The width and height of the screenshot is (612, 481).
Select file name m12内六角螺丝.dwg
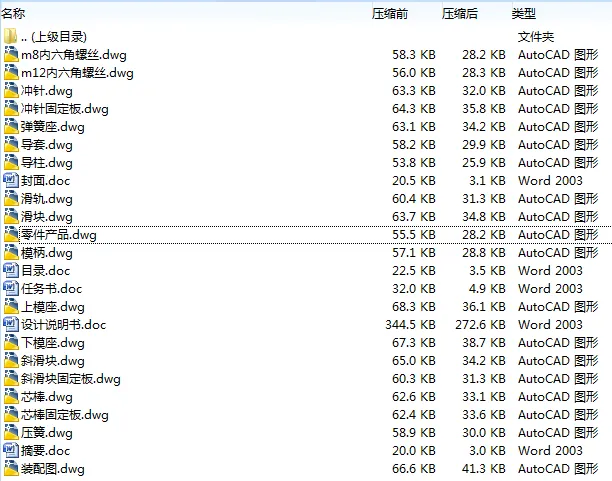coord(77,73)
